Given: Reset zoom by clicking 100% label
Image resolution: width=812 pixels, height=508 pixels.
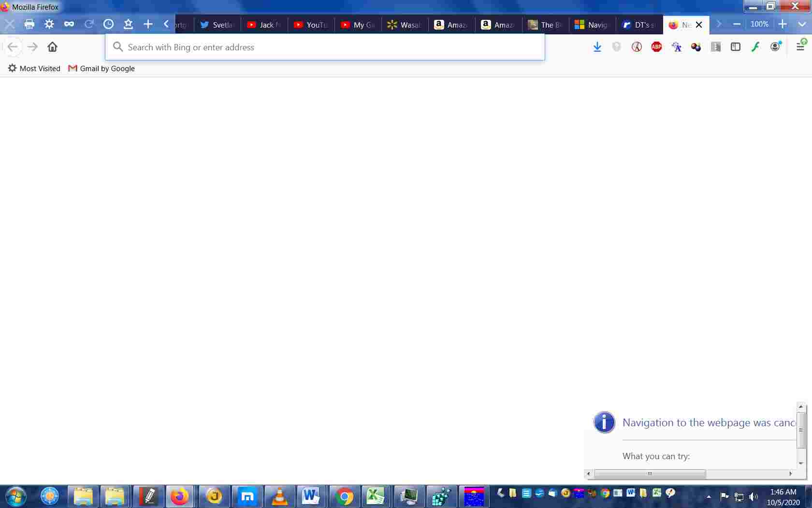Looking at the screenshot, I should click(x=759, y=24).
